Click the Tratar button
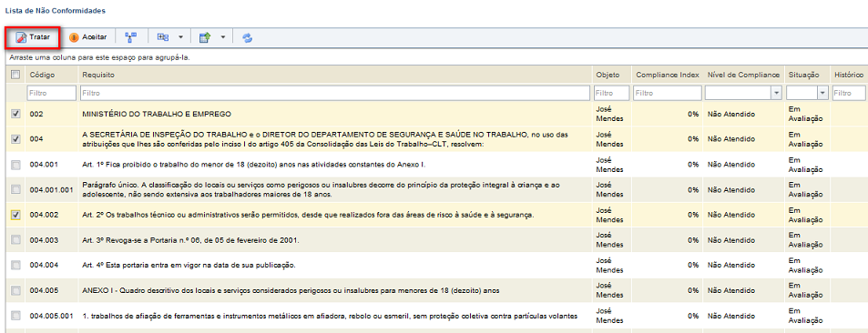Screen dimensions: 868x333 (x=33, y=37)
